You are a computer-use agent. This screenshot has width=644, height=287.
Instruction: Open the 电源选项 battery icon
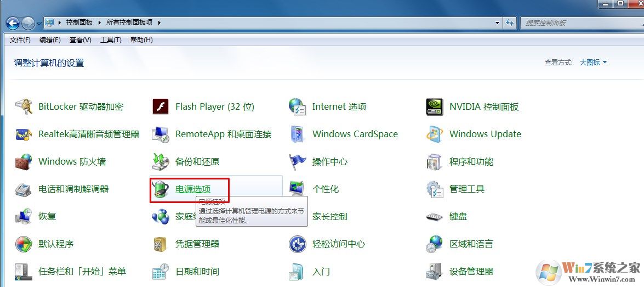(x=161, y=189)
